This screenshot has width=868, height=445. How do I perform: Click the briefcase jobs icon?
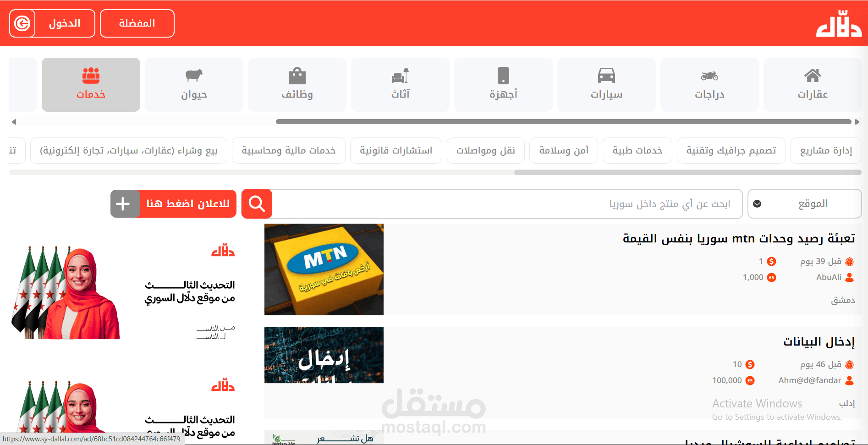pos(297,76)
